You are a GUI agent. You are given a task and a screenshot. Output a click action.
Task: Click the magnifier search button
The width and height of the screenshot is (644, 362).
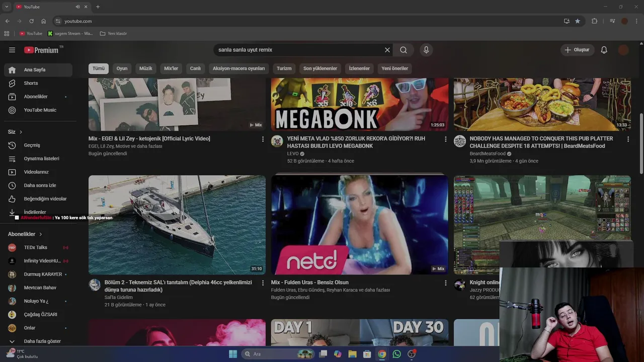[x=404, y=50]
